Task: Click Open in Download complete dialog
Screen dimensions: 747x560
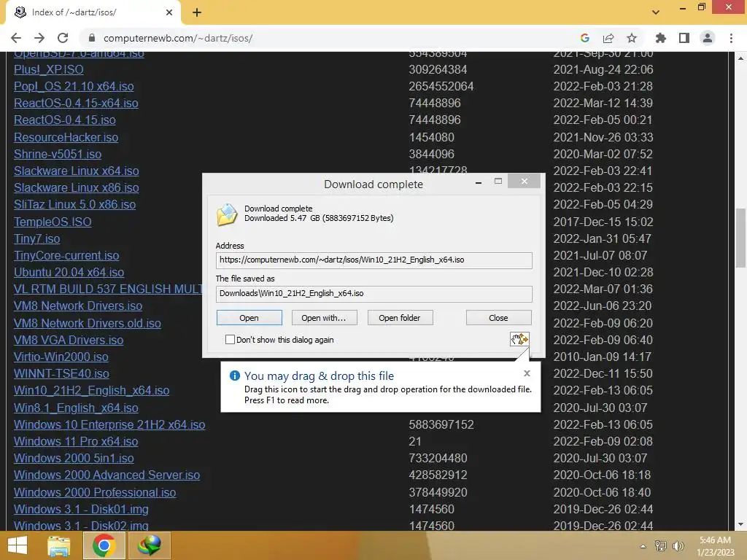Action: [x=249, y=318]
